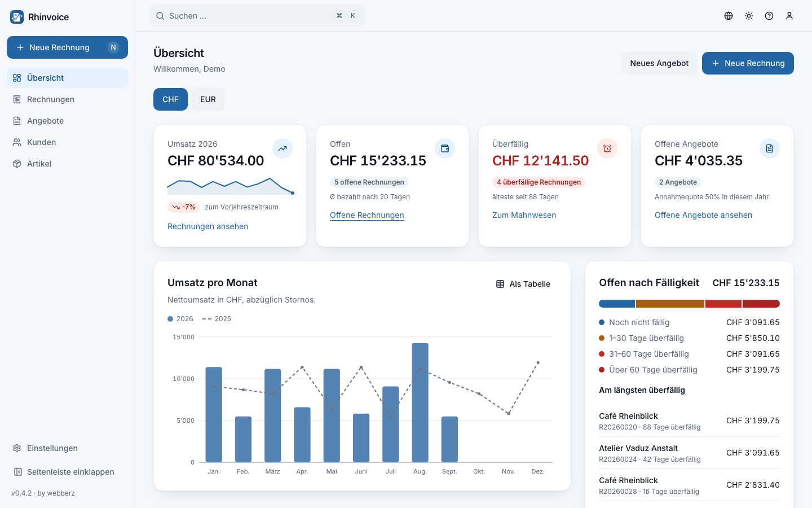Screen dimensions: 812x508
Task: Click the document icon in Offene Angebote card
Action: click(x=770, y=148)
